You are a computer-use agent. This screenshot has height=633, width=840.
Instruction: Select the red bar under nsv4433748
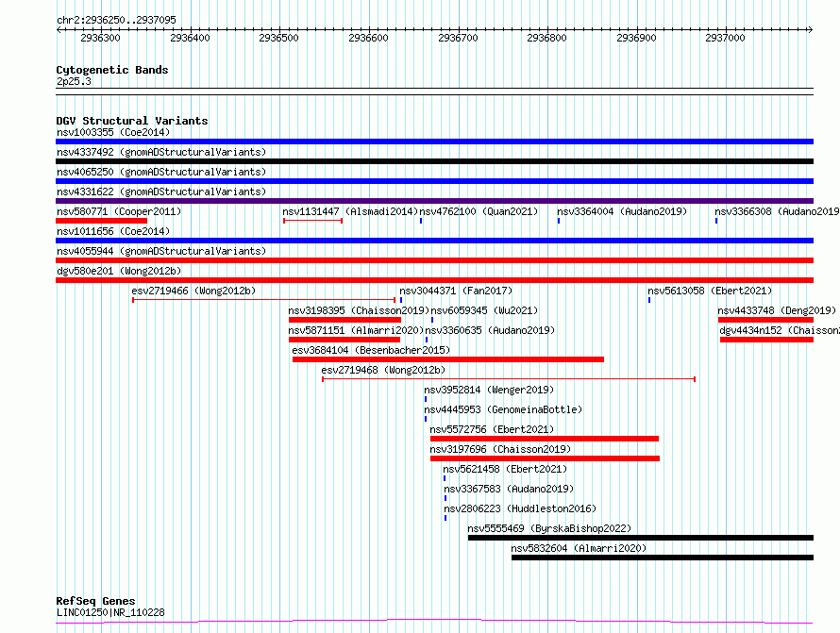click(x=765, y=320)
